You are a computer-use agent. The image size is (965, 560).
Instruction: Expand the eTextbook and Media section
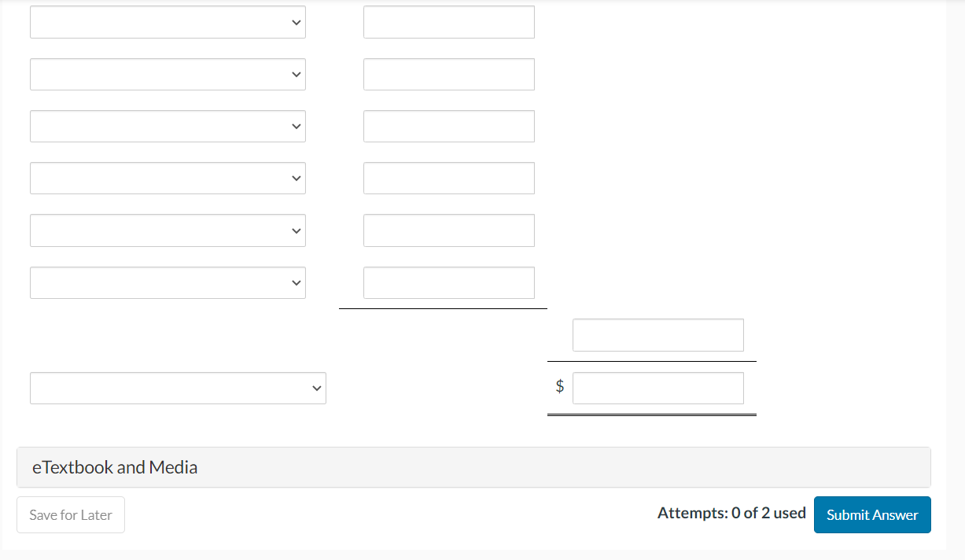tap(114, 466)
